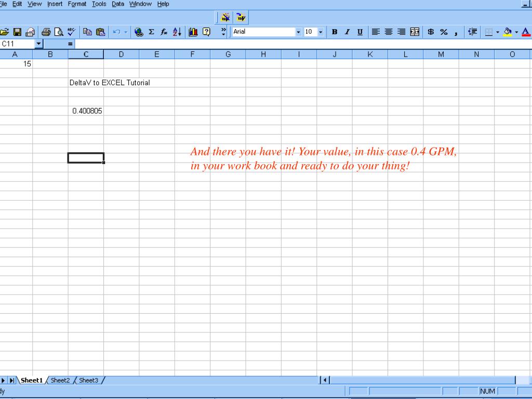Open the Arial font name dropdown
The image size is (532, 399).
(x=298, y=32)
